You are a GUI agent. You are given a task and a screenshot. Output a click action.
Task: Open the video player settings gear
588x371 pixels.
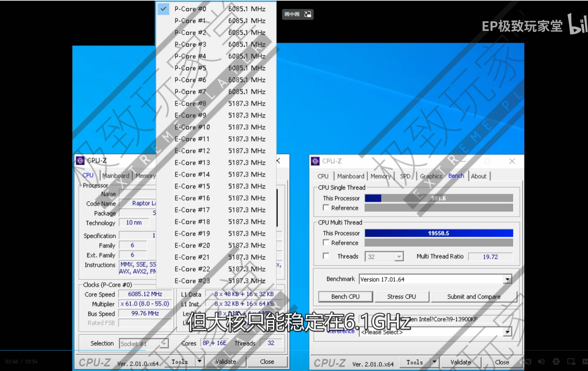556,361
